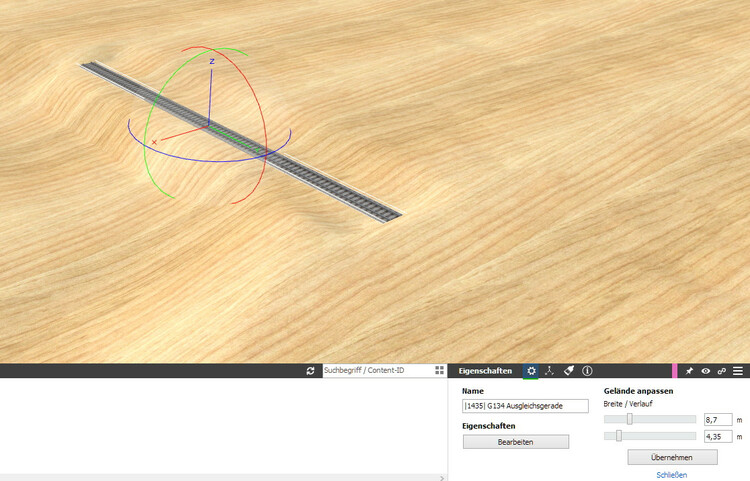The width and height of the screenshot is (750, 481).
Task: Click the red X axis gizmo handle
Action: click(154, 142)
